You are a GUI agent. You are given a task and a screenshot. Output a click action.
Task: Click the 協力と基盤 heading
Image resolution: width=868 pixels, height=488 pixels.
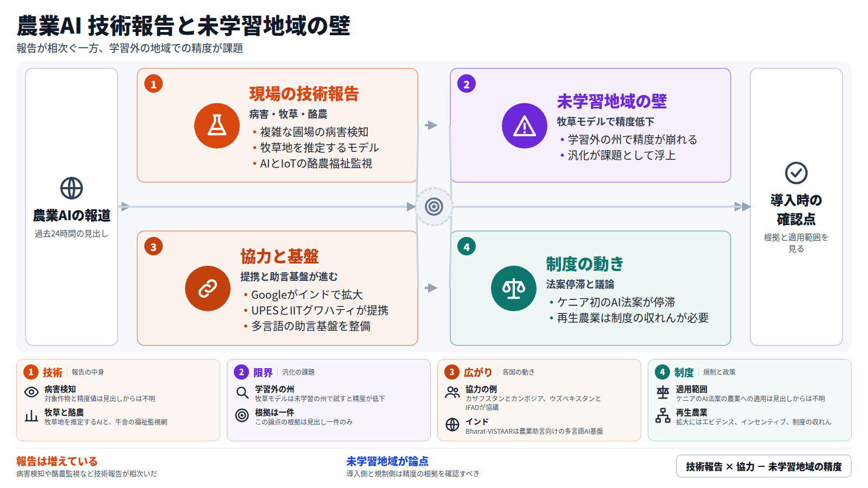(x=279, y=256)
